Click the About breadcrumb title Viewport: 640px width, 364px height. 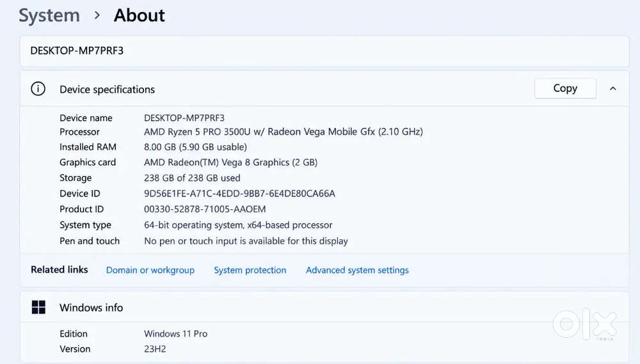pos(139,15)
